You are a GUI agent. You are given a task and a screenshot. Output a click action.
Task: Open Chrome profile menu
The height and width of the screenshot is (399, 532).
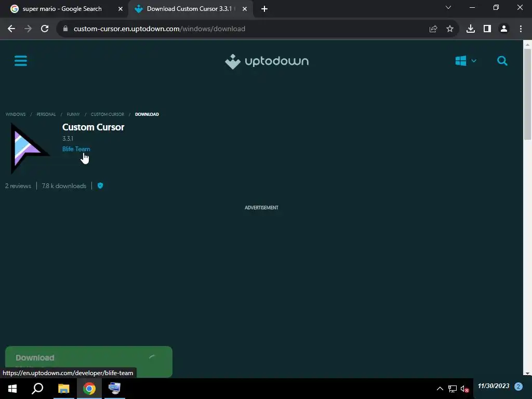pos(504,29)
